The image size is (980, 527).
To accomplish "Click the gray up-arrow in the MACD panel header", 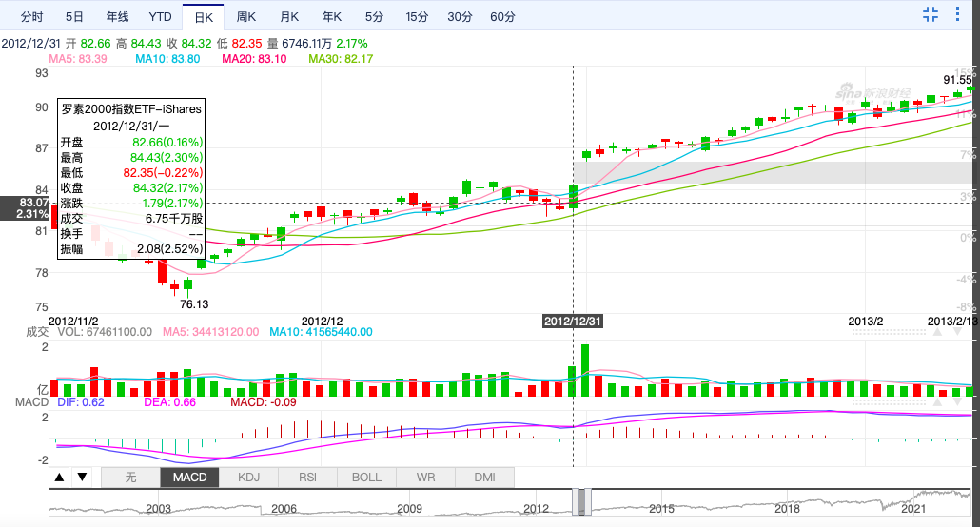I will click(x=937, y=402).
